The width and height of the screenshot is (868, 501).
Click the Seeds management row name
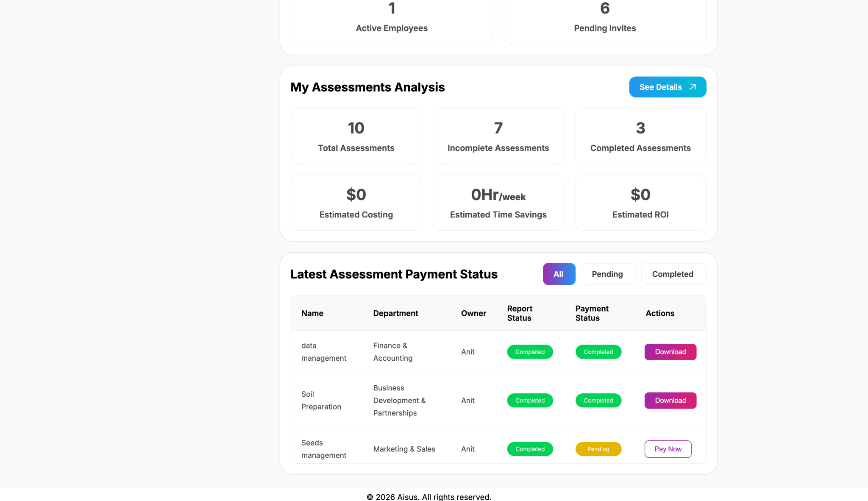(x=323, y=449)
